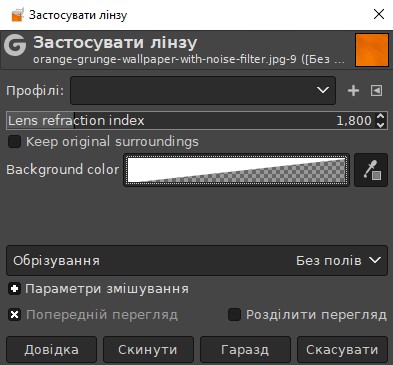Viewport: 393px width, 365px height.
Task: Increase Lens refraction index with up arrow
Action: (380, 116)
